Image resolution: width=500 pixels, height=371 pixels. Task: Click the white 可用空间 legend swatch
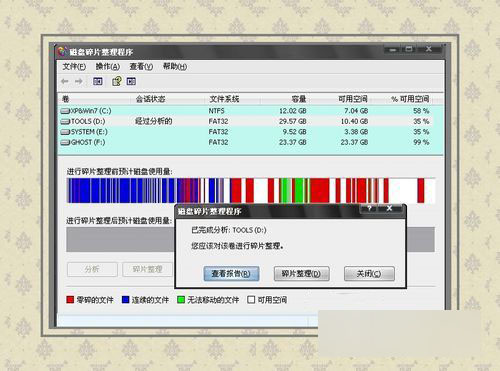click(251, 300)
